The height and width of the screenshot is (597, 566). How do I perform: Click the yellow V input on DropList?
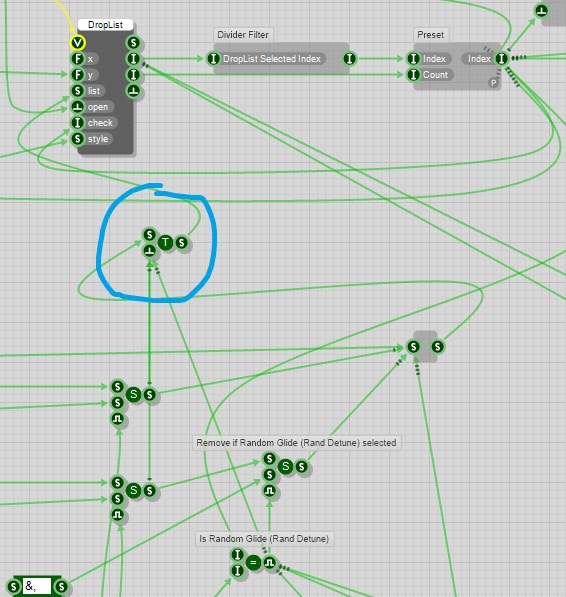(77, 43)
